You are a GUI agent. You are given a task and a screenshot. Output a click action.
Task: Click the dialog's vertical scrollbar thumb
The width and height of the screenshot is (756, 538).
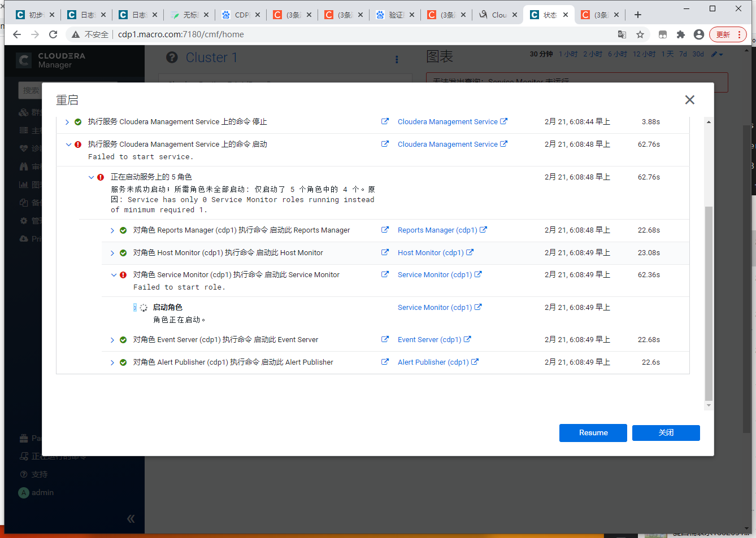click(x=709, y=304)
